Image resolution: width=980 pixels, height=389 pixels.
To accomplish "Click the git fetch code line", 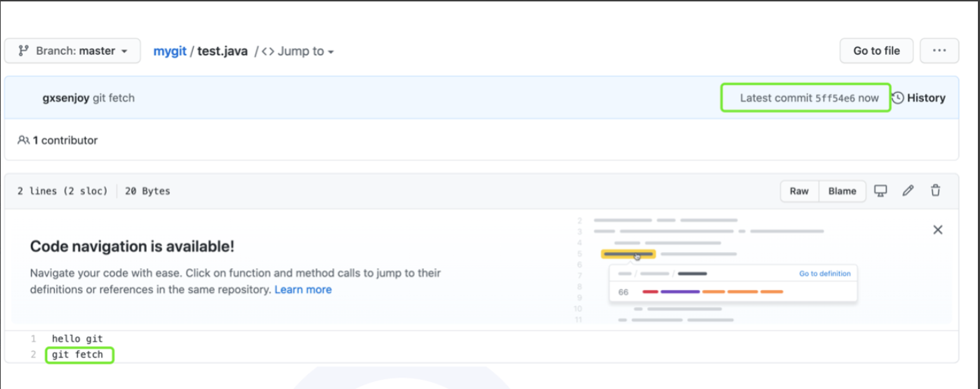I will (77, 355).
